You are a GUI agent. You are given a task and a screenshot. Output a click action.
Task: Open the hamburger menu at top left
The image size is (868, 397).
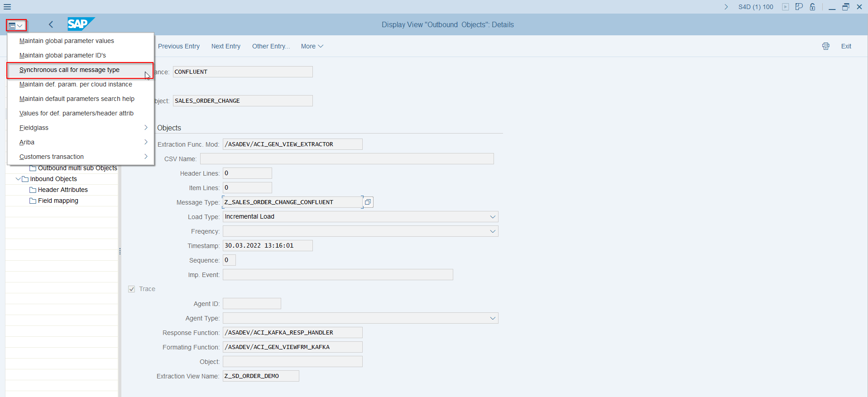7,7
